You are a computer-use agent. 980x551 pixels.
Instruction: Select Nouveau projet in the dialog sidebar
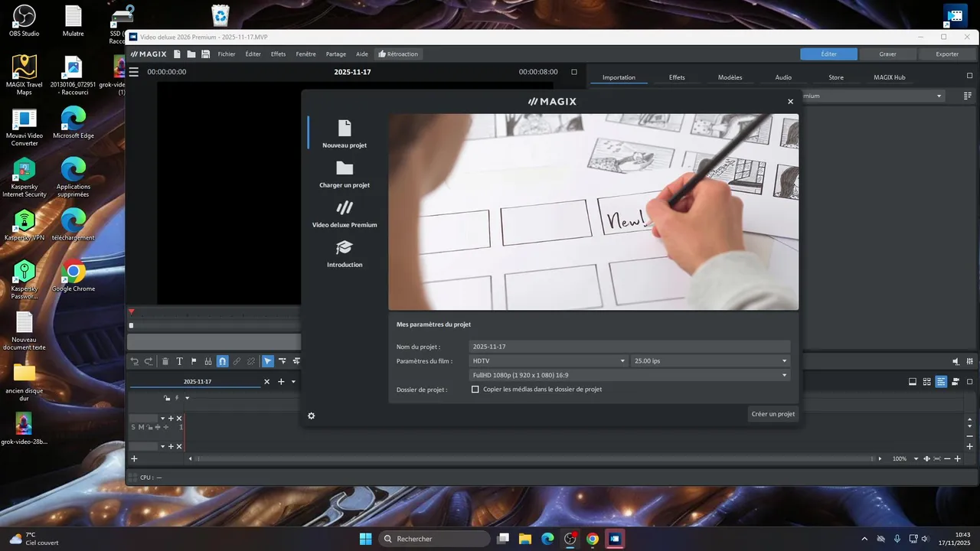point(345,134)
